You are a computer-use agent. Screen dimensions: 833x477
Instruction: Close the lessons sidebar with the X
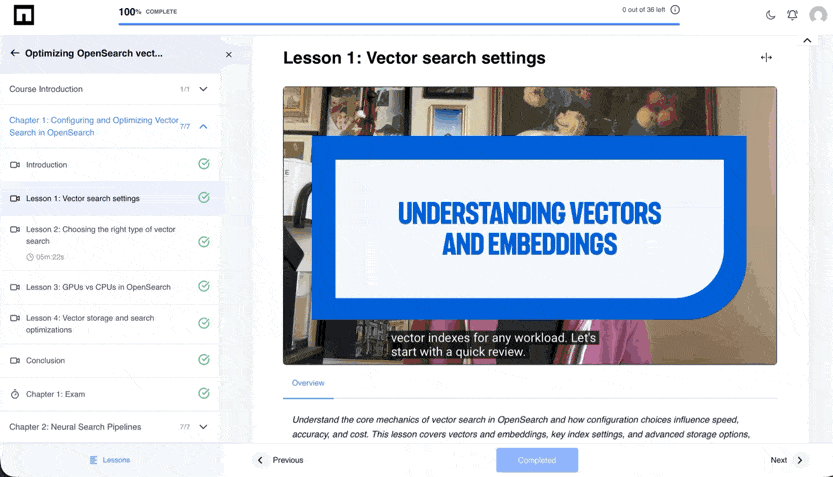[x=228, y=54]
